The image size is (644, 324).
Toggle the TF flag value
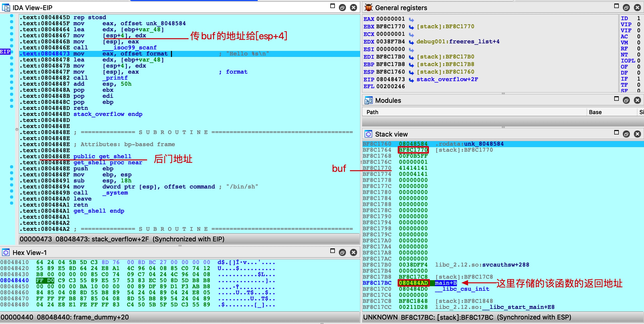639,85
